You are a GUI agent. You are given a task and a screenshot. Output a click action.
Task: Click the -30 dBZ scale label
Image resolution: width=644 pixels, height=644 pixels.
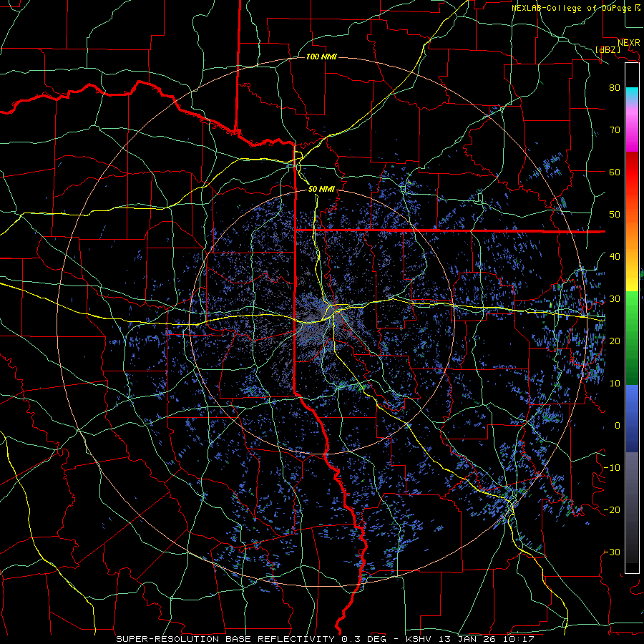(612, 552)
